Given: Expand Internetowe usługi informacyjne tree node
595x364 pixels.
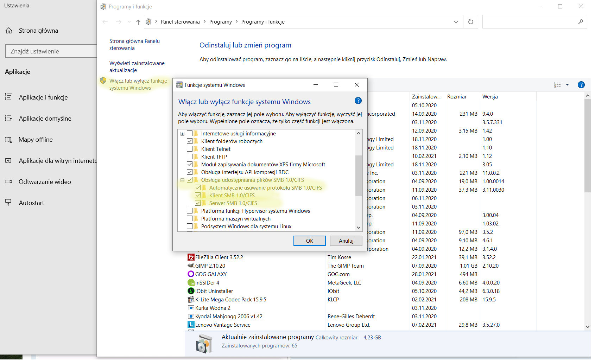Looking at the screenshot, I should pyautogui.click(x=182, y=134).
